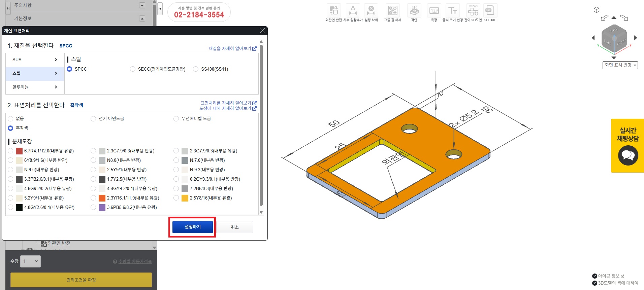Viewport: 644px width, 290px height.
Task: Switch to the SUS material category
Action: (35, 60)
